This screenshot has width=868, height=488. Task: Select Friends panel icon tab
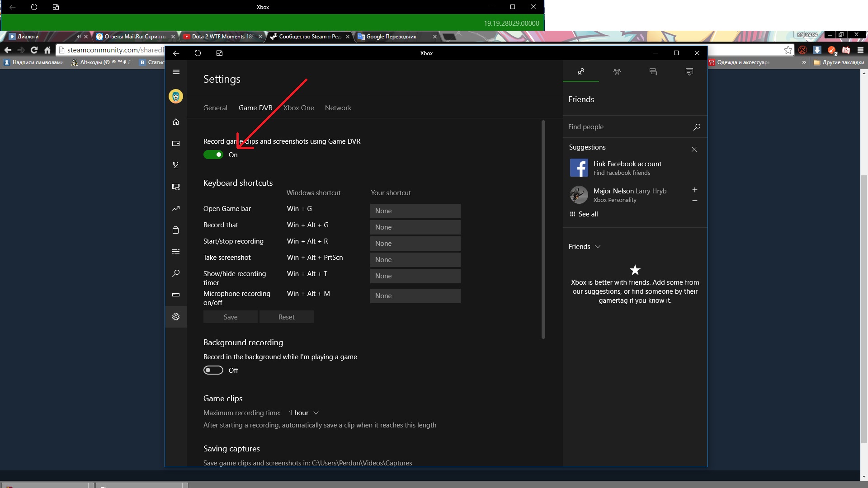click(x=581, y=71)
